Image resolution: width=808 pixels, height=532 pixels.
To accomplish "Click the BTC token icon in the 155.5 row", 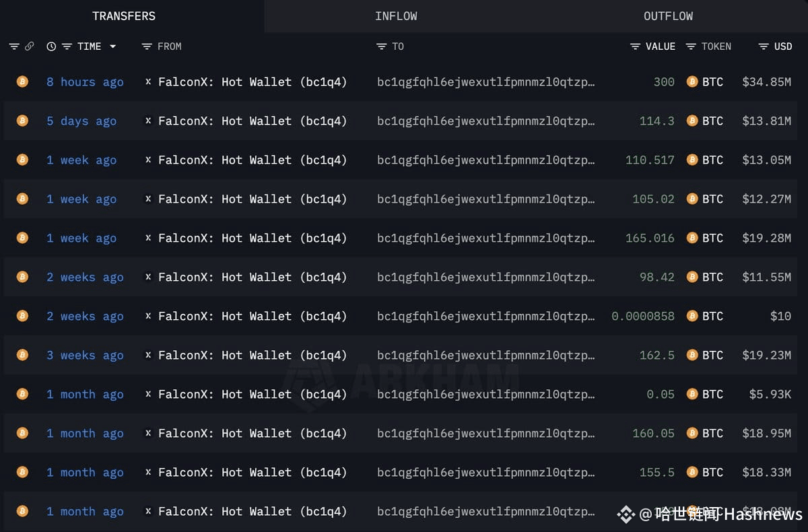I will click(x=692, y=472).
